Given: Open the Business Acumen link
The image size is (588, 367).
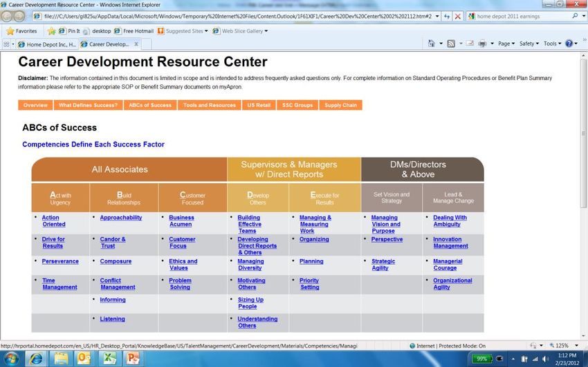Looking at the screenshot, I should point(181,221).
